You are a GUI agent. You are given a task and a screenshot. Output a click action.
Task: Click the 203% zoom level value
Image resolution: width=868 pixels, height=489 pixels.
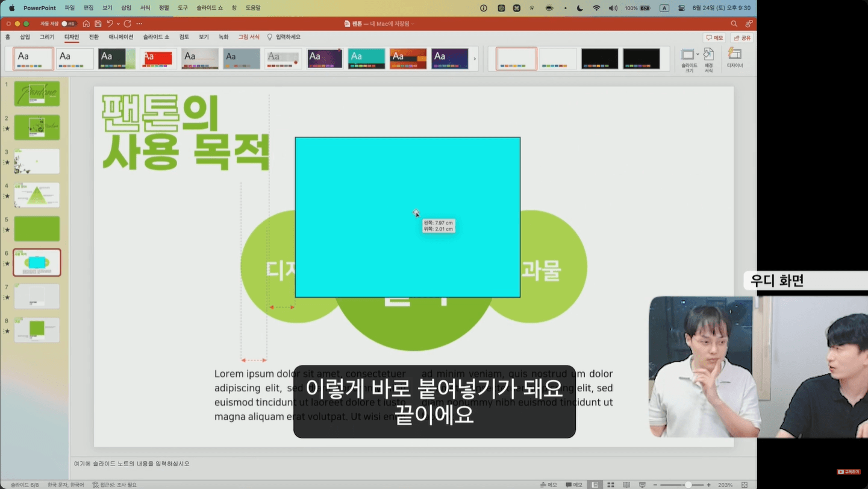(x=725, y=485)
